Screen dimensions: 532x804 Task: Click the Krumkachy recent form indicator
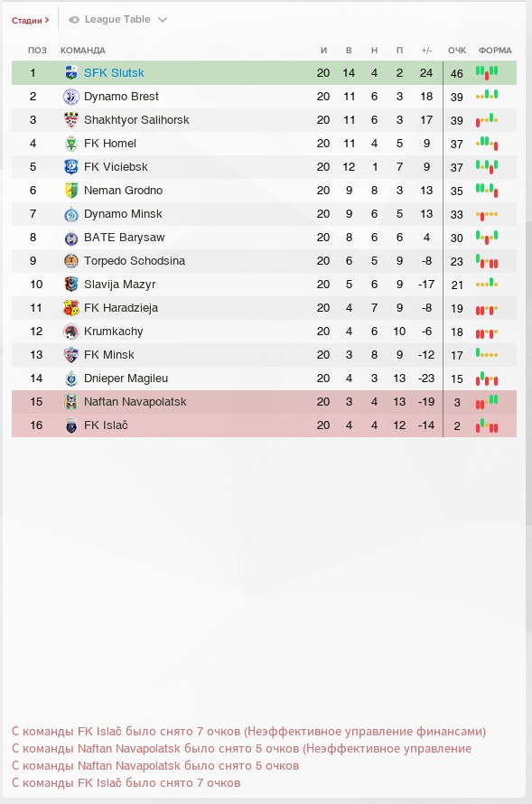coord(487,333)
